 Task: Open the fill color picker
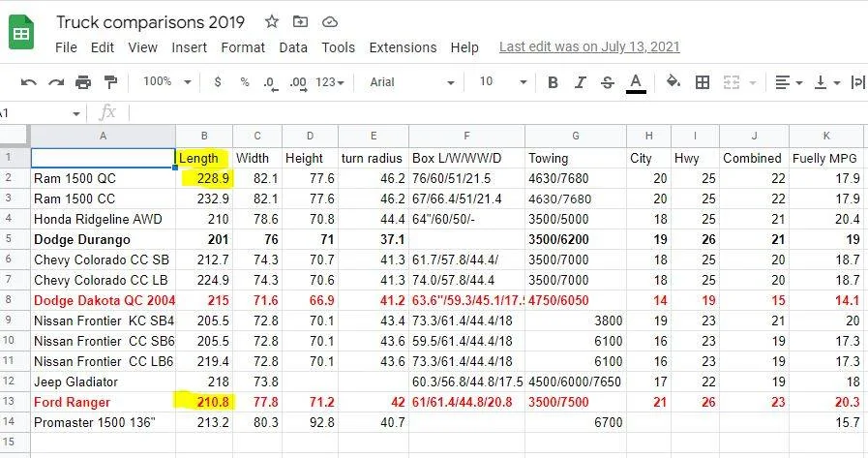tap(673, 82)
